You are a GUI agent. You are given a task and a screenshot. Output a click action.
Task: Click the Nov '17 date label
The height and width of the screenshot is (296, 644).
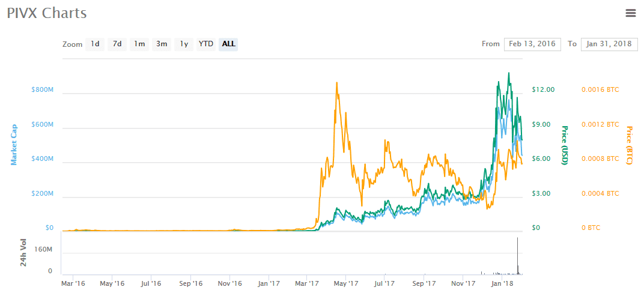(x=463, y=283)
